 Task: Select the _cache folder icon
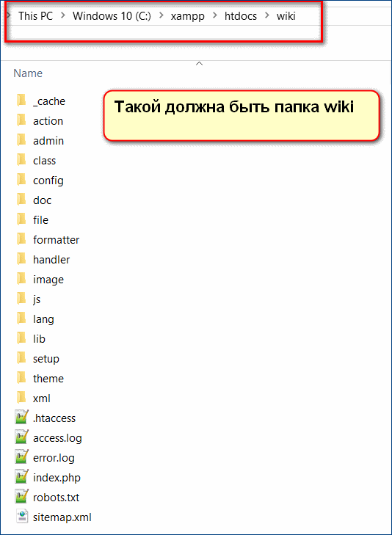coord(21,101)
